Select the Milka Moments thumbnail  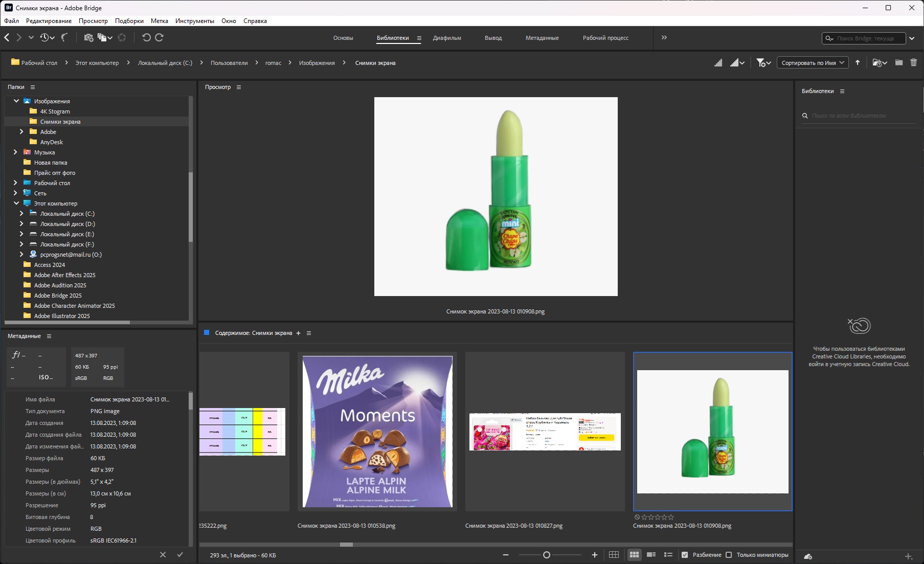point(377,432)
